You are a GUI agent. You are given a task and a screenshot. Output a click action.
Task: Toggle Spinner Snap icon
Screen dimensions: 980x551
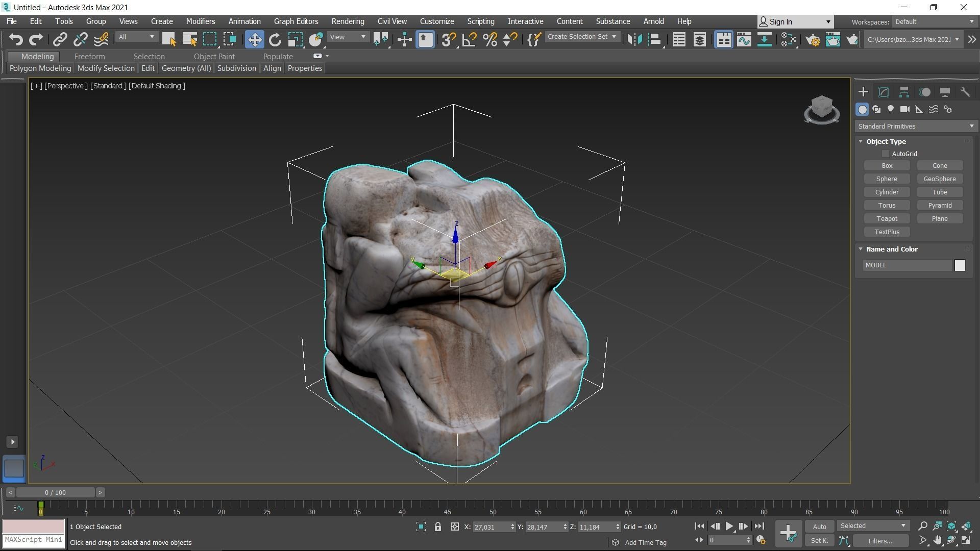coord(510,39)
